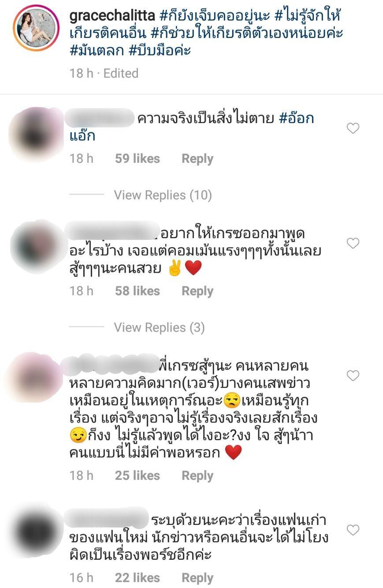Viewport: 383px width, 588px height.
Task: Reply to the 25 likes comment
Action: coord(197,476)
